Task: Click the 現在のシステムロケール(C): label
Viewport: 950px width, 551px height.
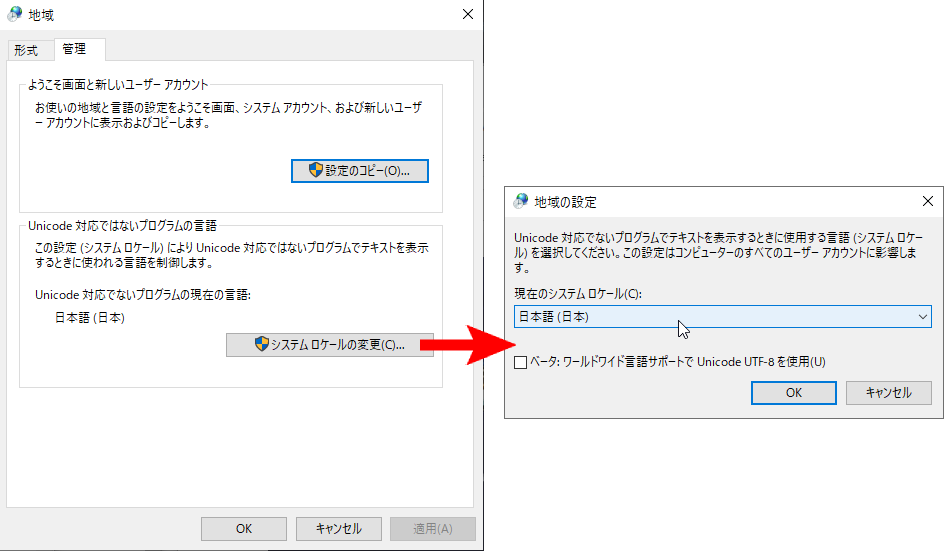Action: pos(578,294)
